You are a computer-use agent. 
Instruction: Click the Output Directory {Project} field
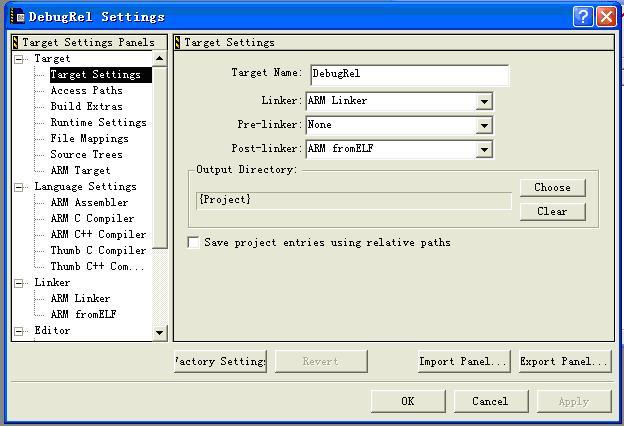pos(354,200)
